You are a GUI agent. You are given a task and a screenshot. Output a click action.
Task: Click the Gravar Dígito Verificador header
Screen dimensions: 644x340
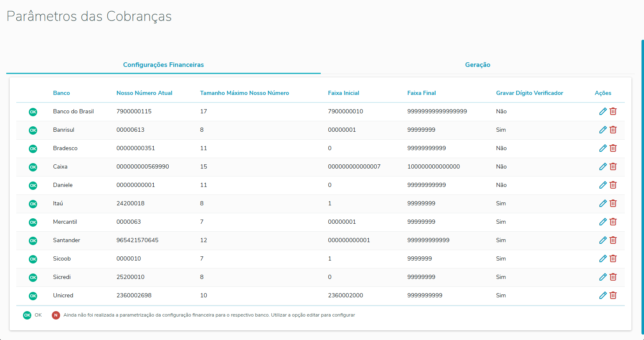(529, 93)
